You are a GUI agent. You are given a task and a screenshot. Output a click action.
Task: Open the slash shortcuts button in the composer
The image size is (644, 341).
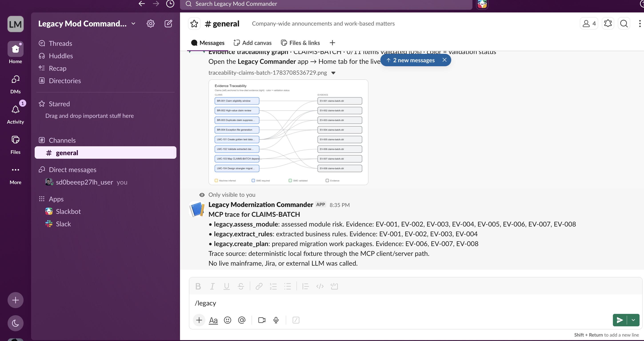(x=296, y=320)
